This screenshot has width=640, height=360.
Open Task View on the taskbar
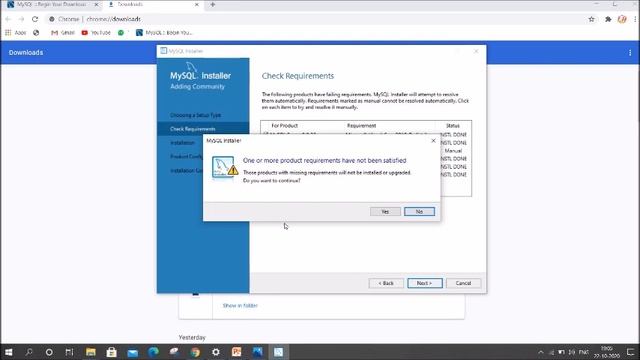tap(69, 352)
